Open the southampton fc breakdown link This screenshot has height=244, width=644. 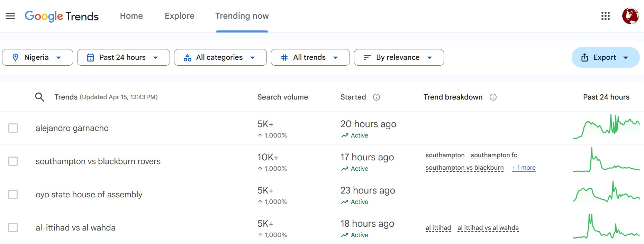point(494,156)
